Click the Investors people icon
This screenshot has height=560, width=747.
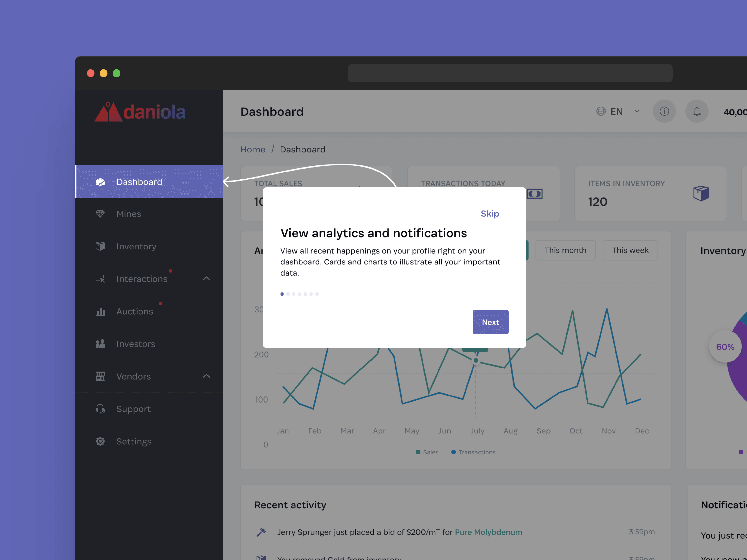[x=100, y=344]
